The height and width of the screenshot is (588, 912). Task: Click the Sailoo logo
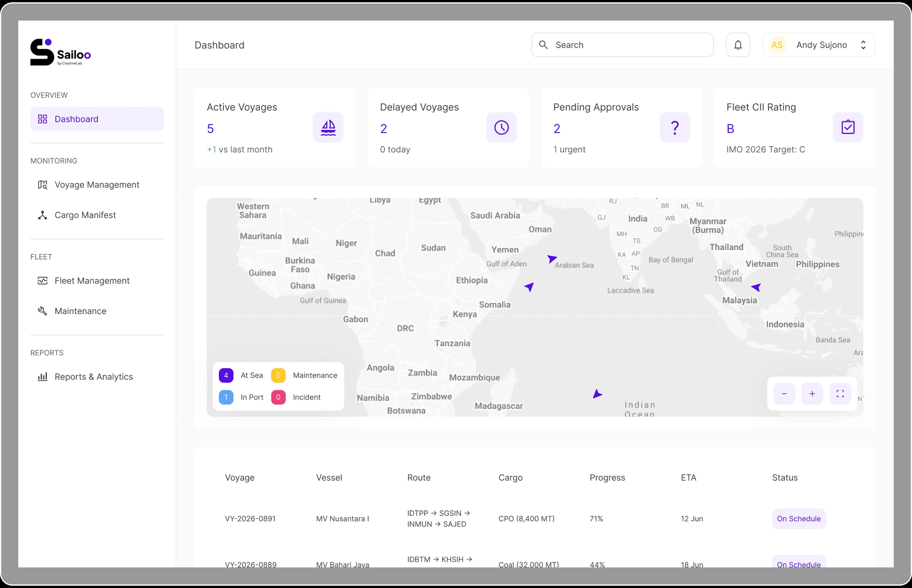pyautogui.click(x=61, y=52)
